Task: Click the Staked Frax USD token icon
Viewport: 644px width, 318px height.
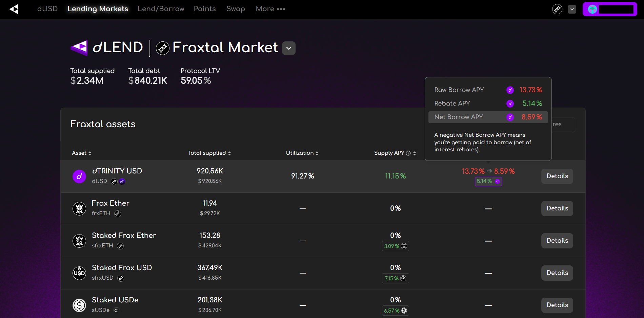Action: point(79,273)
